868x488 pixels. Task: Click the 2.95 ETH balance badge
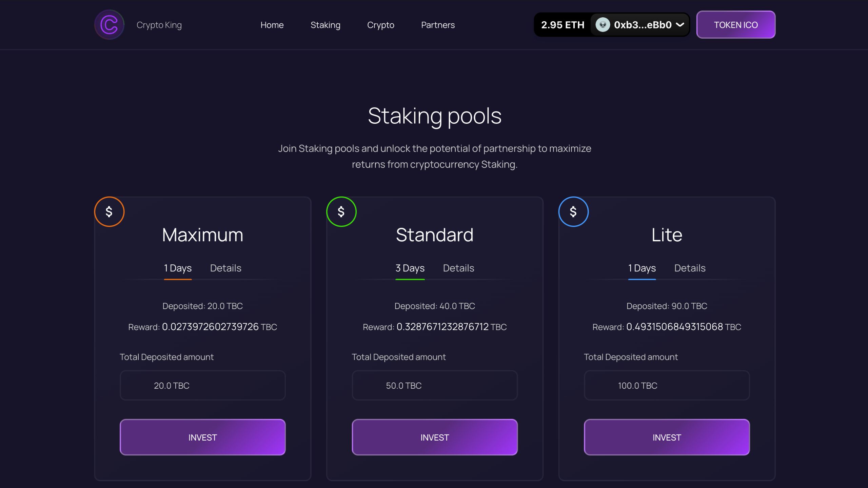pos(563,24)
